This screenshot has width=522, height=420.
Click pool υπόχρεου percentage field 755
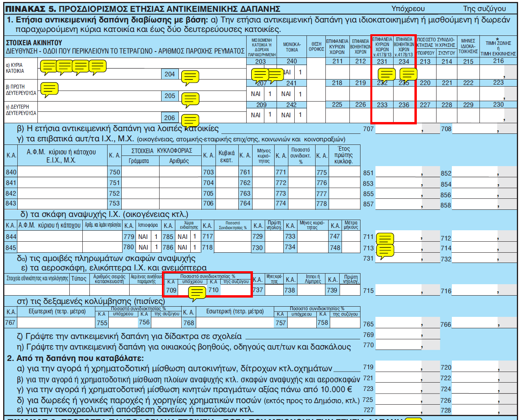point(123,323)
